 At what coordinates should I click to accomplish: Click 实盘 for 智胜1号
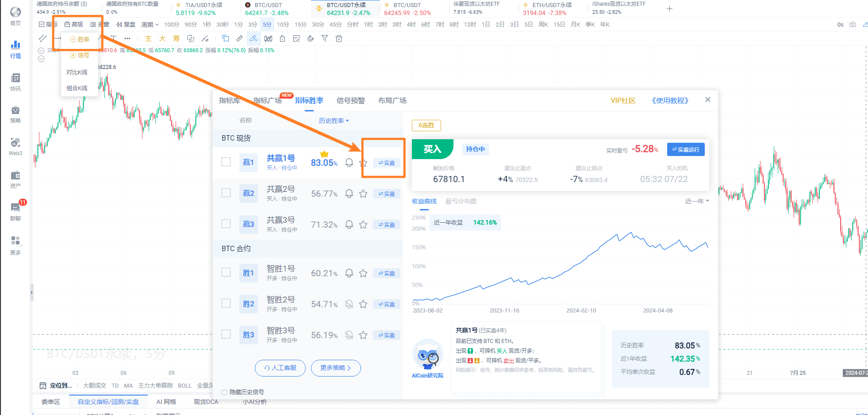[x=387, y=273]
